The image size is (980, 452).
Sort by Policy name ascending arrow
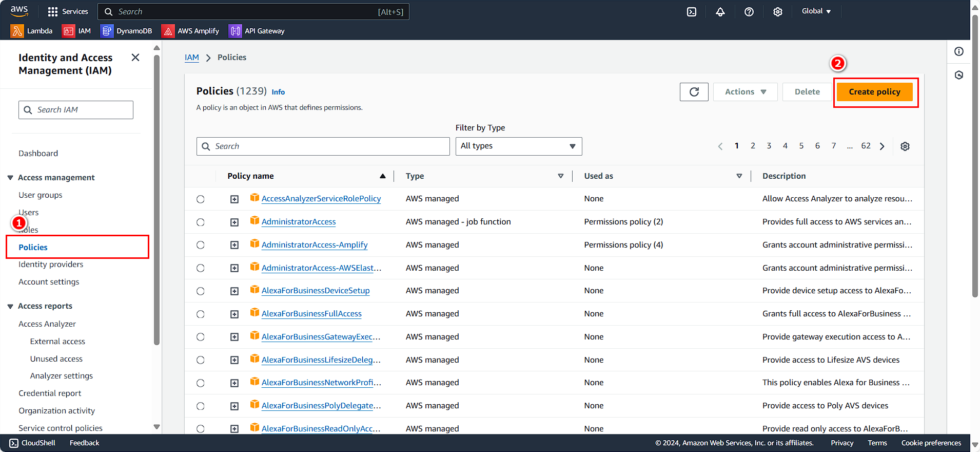click(x=383, y=176)
